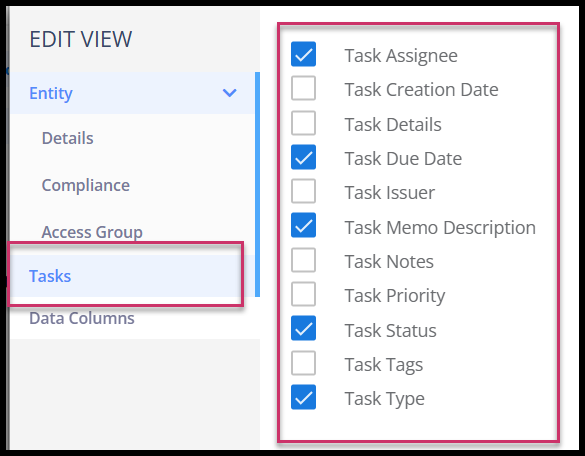Enable the Task Creation Date checkbox
The width and height of the screenshot is (585, 456).
(x=303, y=88)
